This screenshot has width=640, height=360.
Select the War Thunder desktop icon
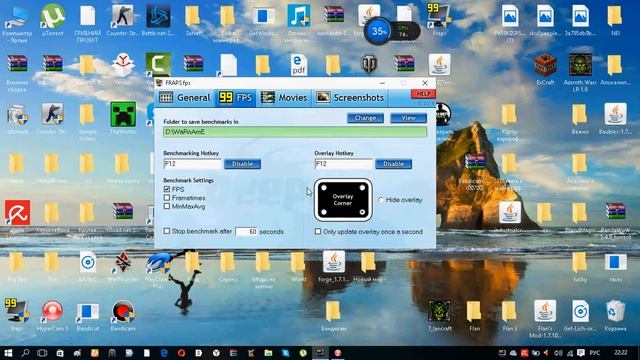[x=122, y=266]
